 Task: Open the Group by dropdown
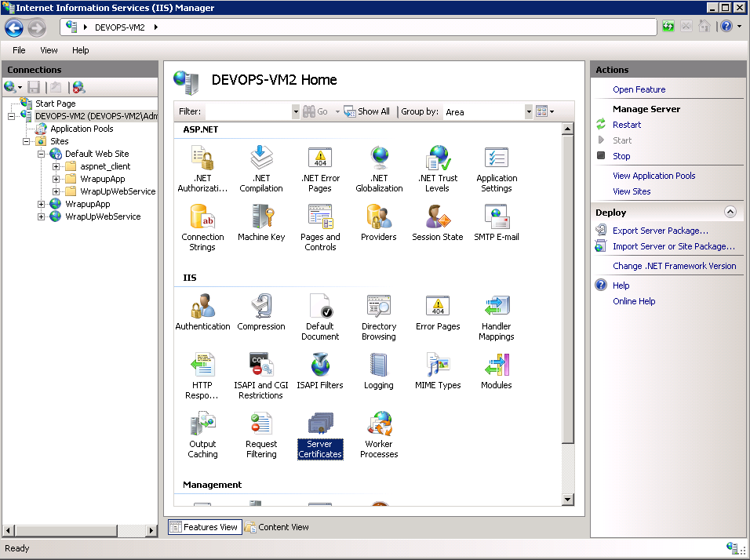coord(528,112)
